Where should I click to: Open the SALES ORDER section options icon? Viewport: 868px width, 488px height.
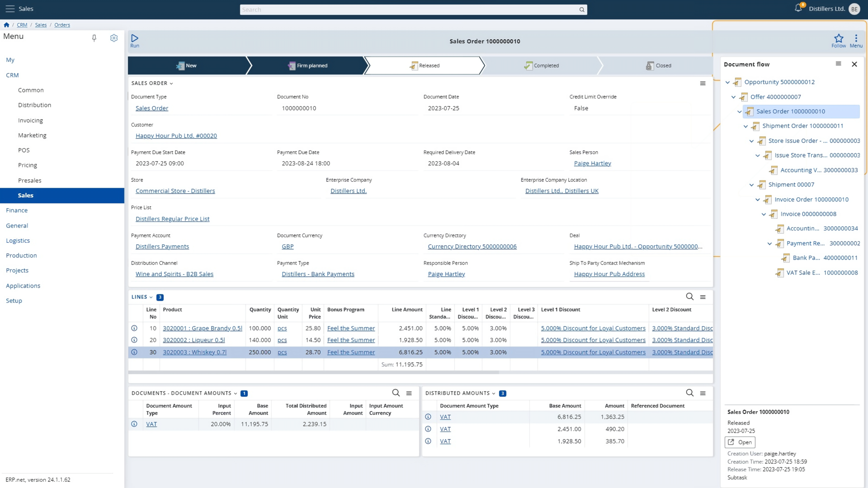coord(703,83)
